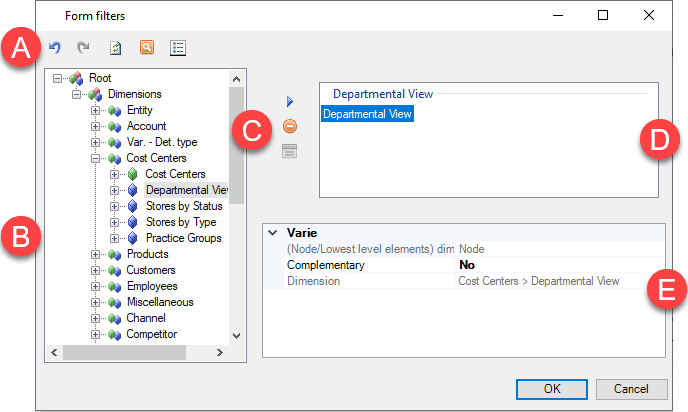Click the orange remove filter icon
This screenshot has width=688, height=412.
290,126
